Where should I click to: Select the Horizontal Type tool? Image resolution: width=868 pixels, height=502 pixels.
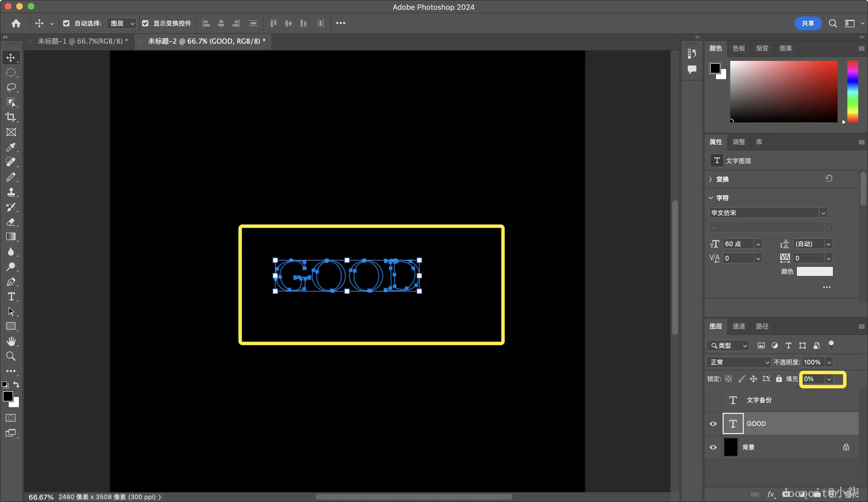(x=11, y=297)
